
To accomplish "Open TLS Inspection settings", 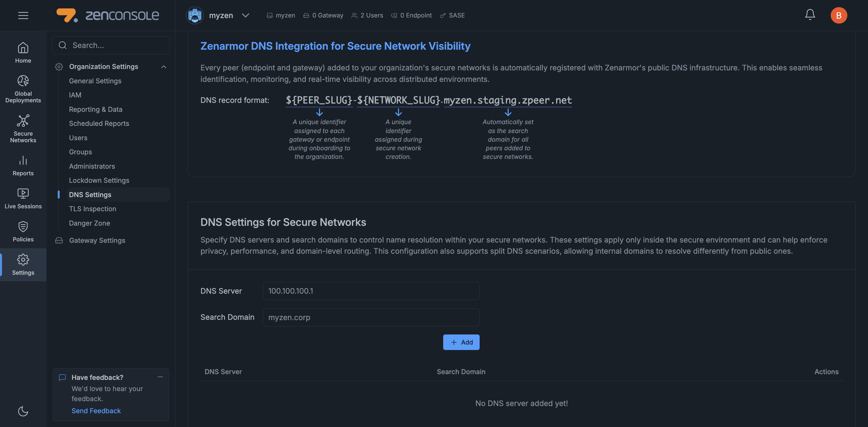I will 93,208.
